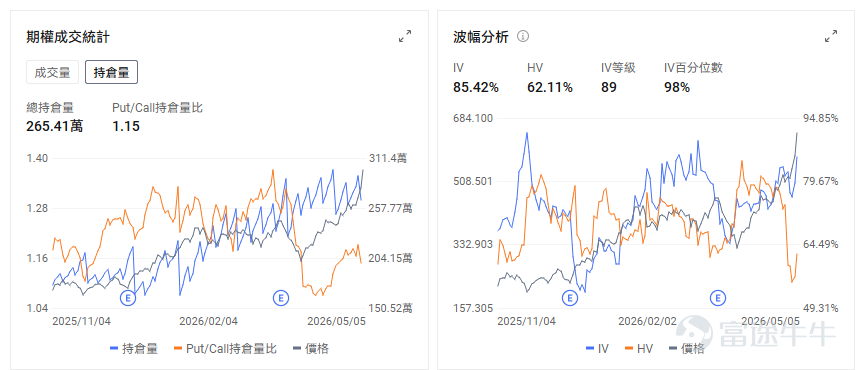The image size is (856, 370).
Task: Click the IV等級 value 89
Action: point(609,87)
